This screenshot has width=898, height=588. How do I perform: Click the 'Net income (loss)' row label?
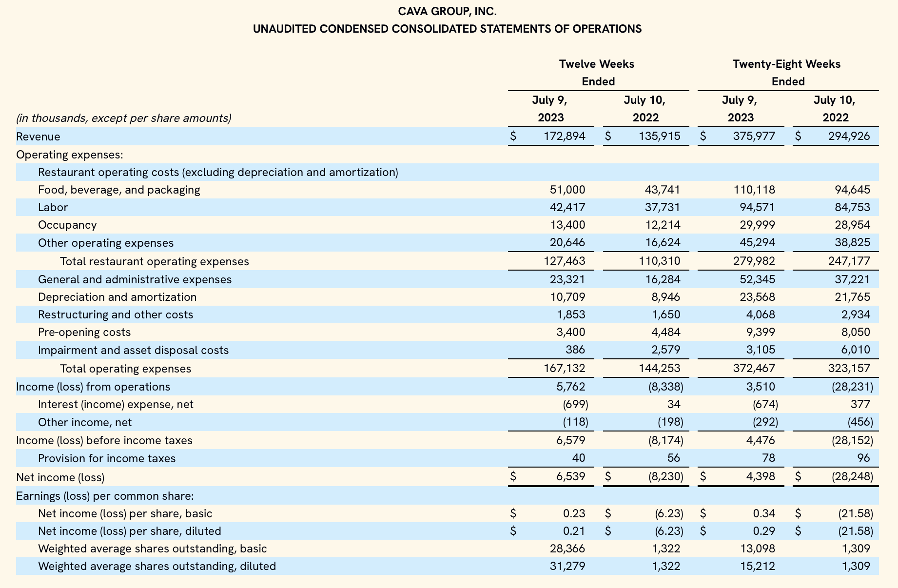coord(60,477)
